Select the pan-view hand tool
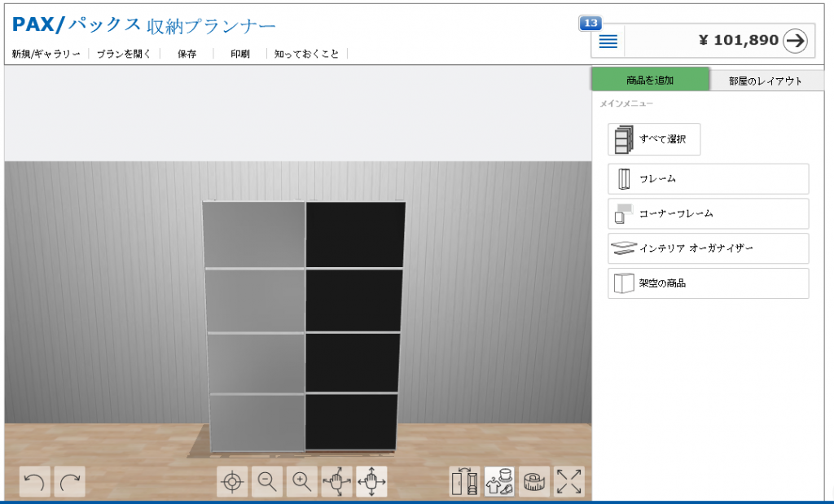The height and width of the screenshot is (504, 834). pos(371,482)
